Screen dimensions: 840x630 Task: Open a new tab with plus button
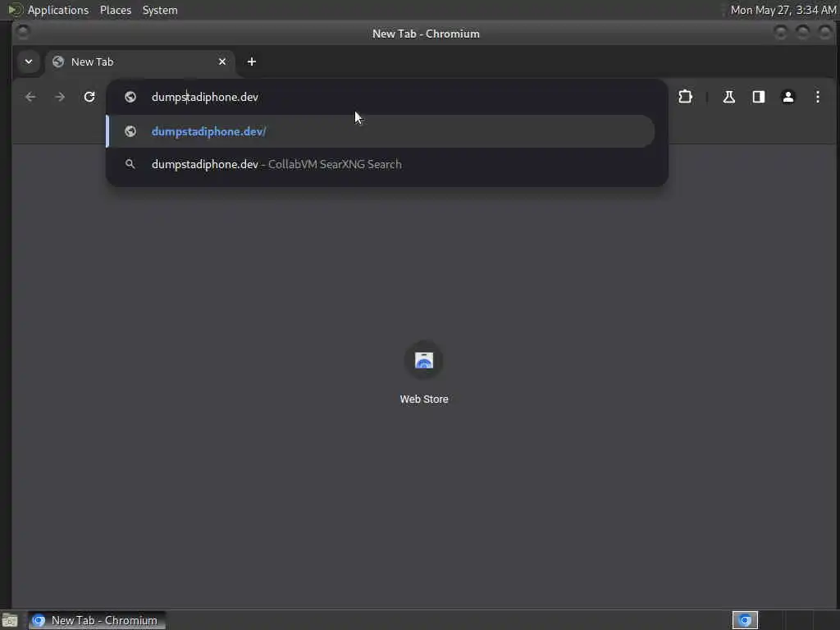251,62
